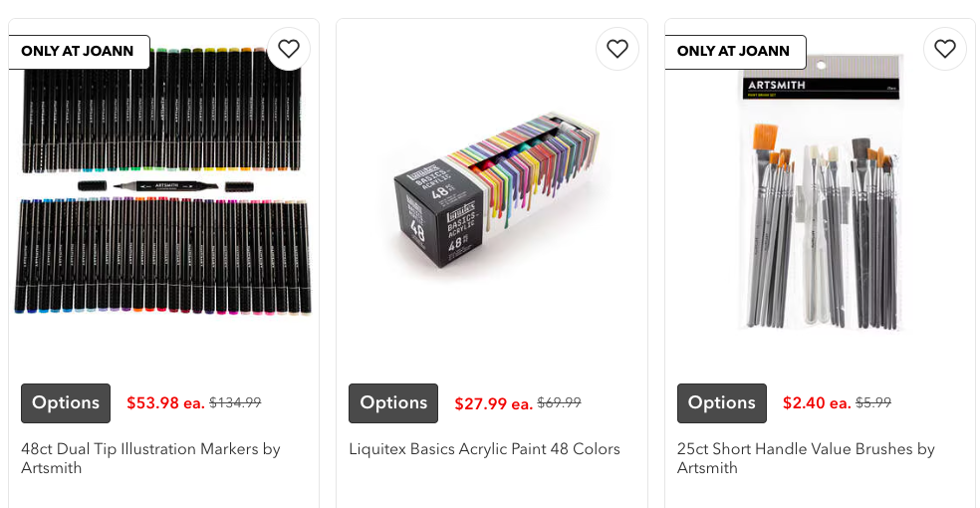The height and width of the screenshot is (508, 980).
Task: Go to Liquitex Basics Acrylic Paint 48 Colors
Action: point(484,449)
